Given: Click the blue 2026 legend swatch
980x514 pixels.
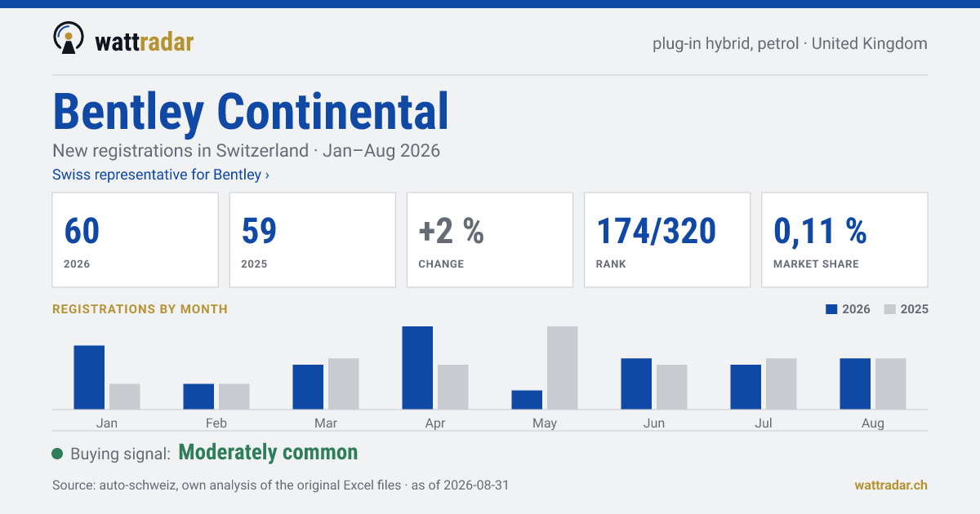Looking at the screenshot, I should tap(832, 309).
